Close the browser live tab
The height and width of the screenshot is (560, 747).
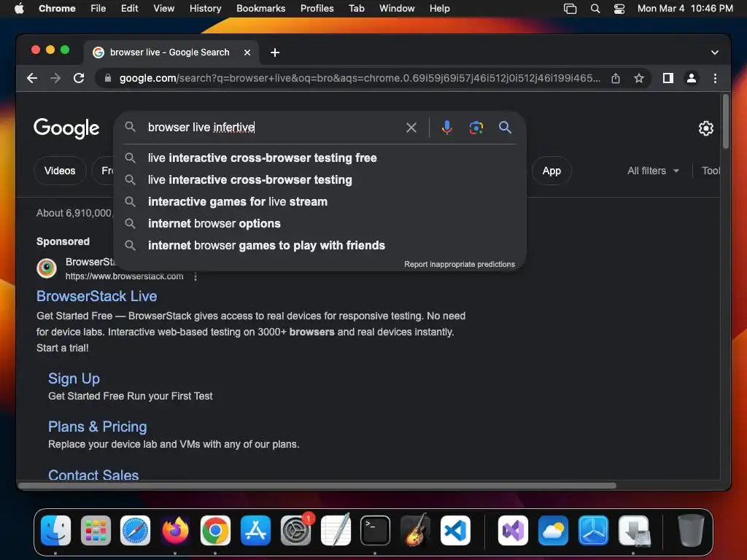point(247,52)
